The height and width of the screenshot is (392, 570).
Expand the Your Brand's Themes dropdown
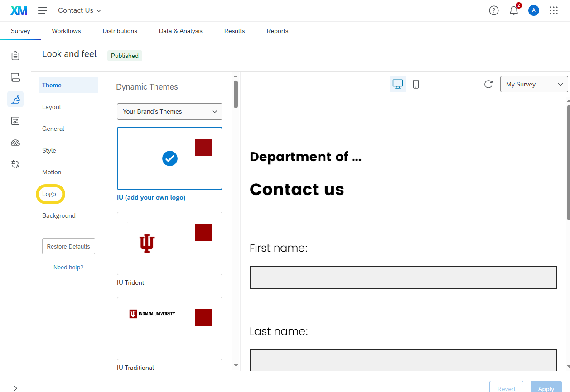tap(169, 111)
